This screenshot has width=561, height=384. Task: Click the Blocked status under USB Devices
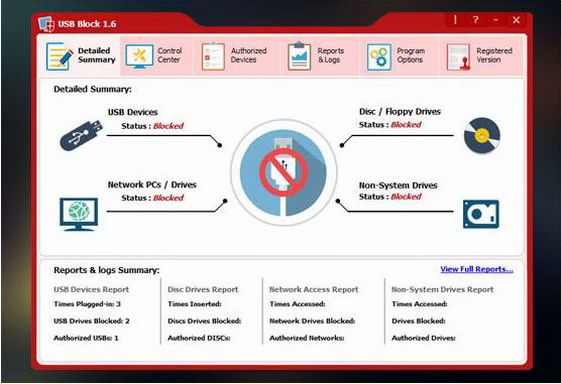(x=168, y=126)
